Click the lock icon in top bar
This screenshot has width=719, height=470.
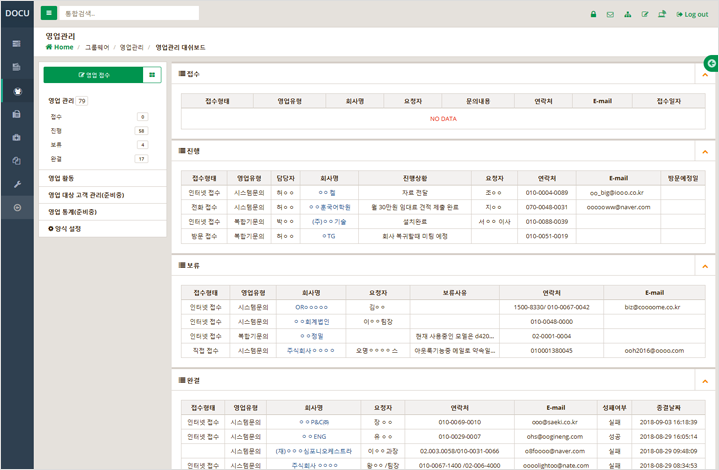click(594, 14)
